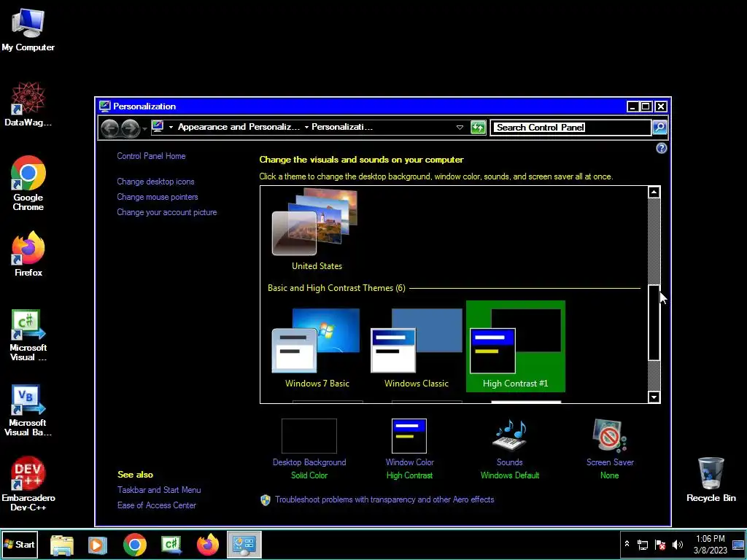
Task: Select the High Contrast #1 theme
Action: click(x=516, y=346)
